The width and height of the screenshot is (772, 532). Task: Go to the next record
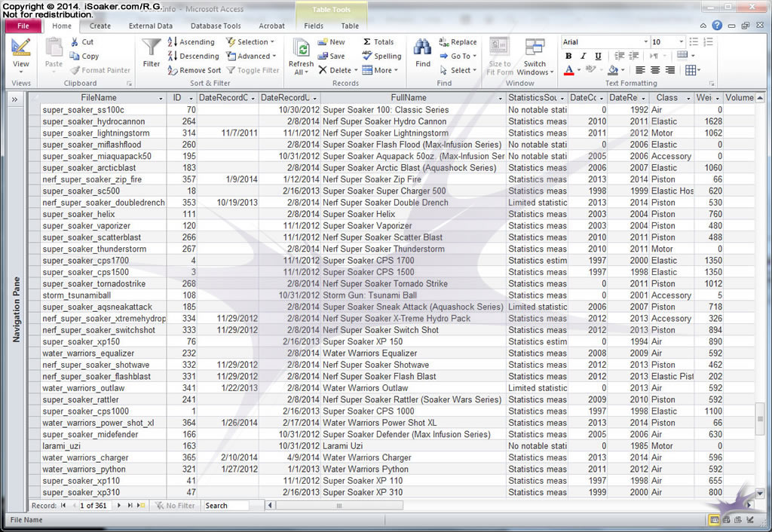118,506
